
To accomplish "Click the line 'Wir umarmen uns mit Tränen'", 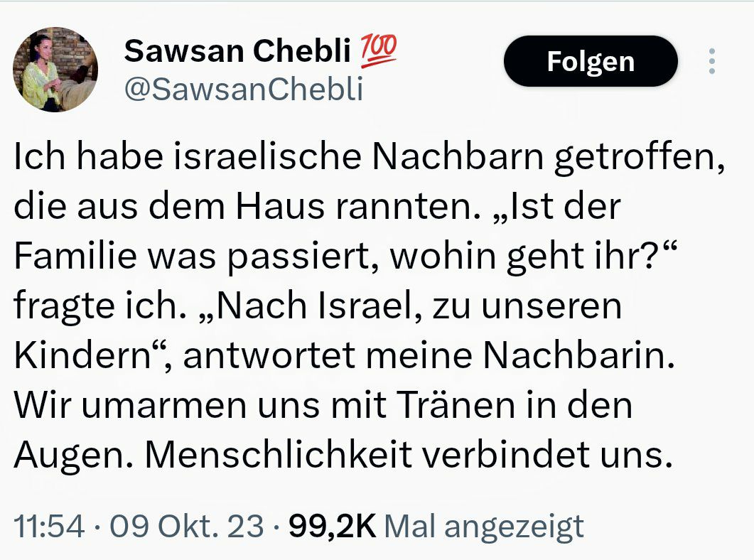I will 323,405.
